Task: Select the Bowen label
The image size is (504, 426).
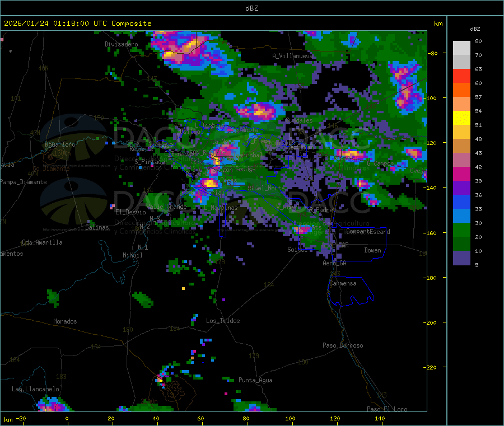Action: [372, 250]
